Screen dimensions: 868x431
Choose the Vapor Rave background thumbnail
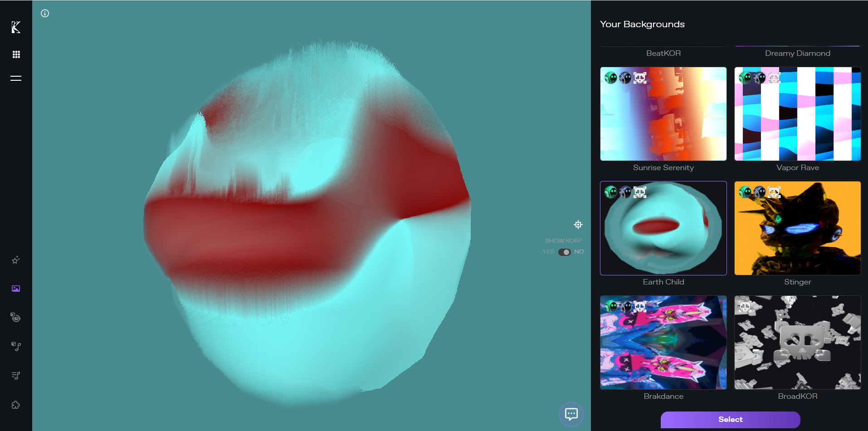[x=797, y=114]
